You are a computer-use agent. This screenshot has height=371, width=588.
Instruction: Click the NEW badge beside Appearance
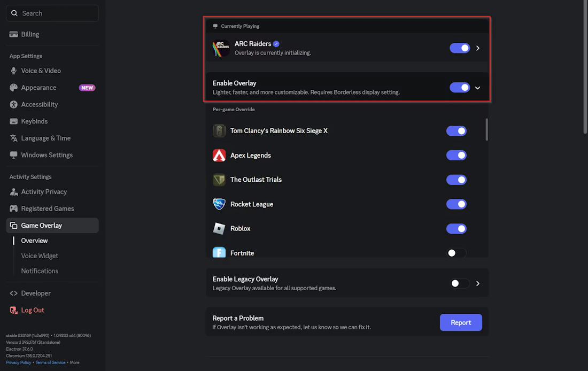pos(87,88)
